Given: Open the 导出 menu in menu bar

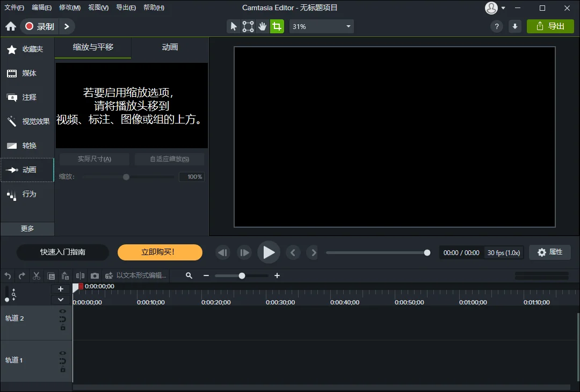Looking at the screenshot, I should pos(126,8).
